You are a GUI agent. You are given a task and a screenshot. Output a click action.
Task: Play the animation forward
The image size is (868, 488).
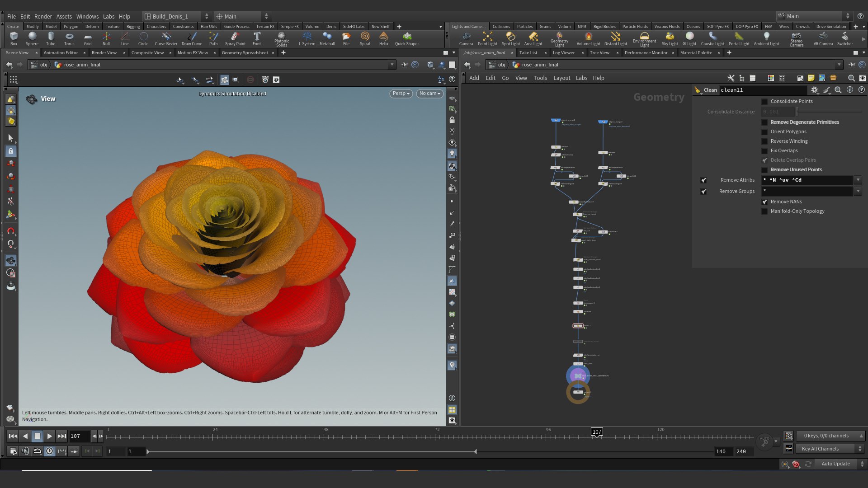click(x=49, y=436)
